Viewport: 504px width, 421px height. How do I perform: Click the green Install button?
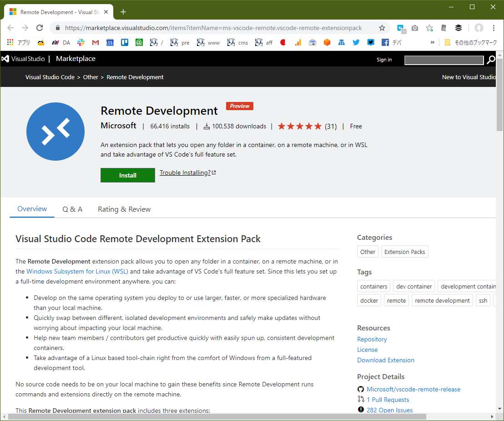click(x=128, y=175)
